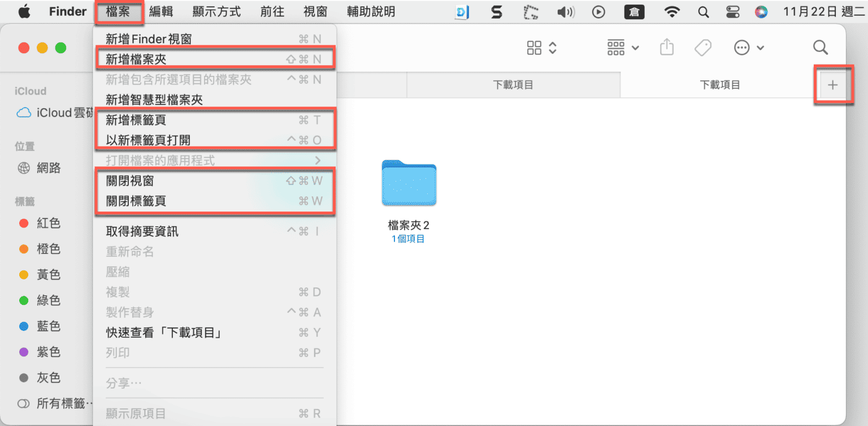Viewport: 868px width, 426px height.
Task: Switch to the rightmost 下載項目 tab
Action: pyautogui.click(x=720, y=85)
